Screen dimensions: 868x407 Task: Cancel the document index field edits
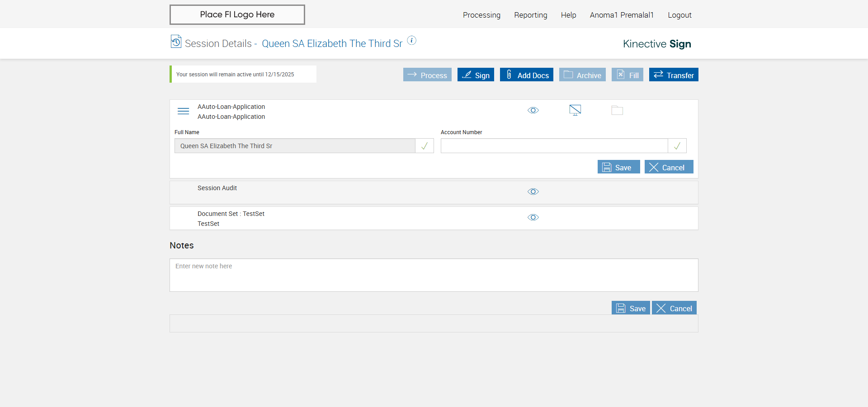pyautogui.click(x=669, y=167)
